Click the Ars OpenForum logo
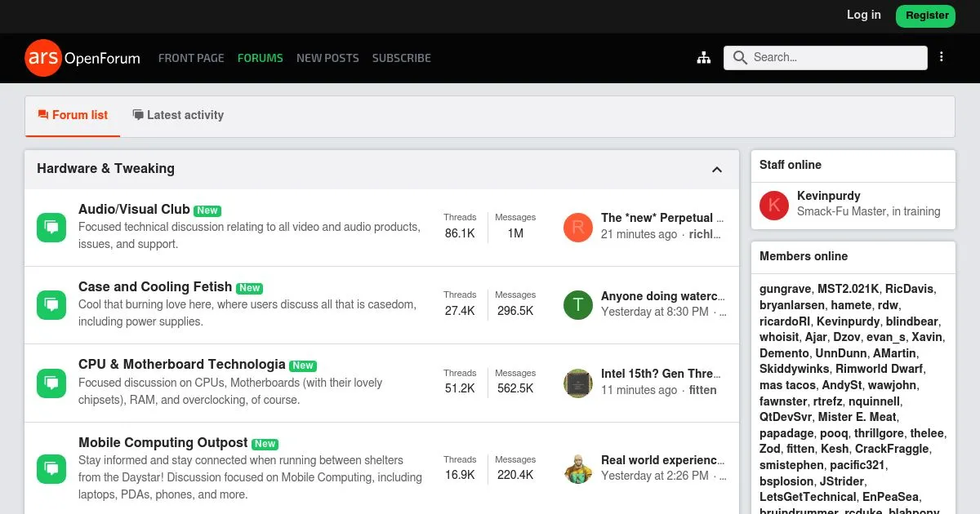980x514 pixels. point(82,58)
